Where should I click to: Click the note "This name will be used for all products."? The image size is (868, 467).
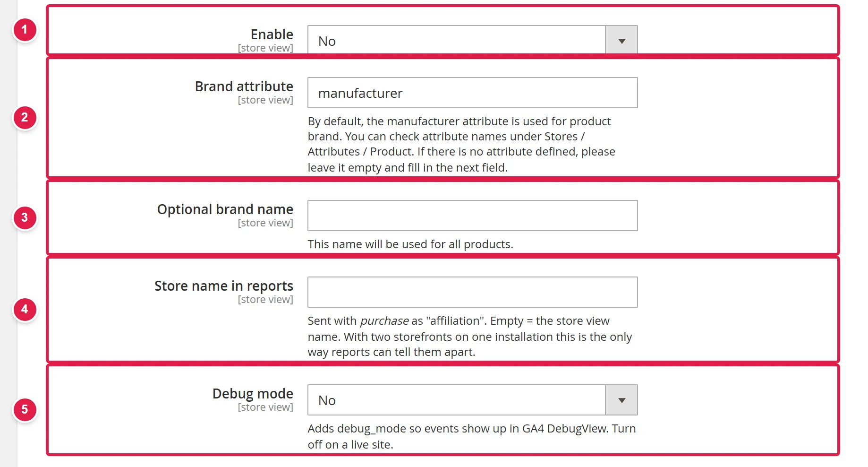(x=410, y=244)
